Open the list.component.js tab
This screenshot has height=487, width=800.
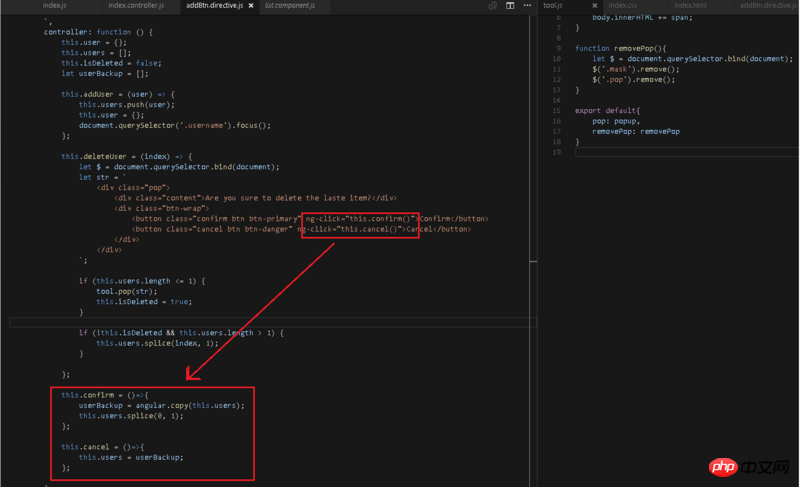click(x=290, y=6)
